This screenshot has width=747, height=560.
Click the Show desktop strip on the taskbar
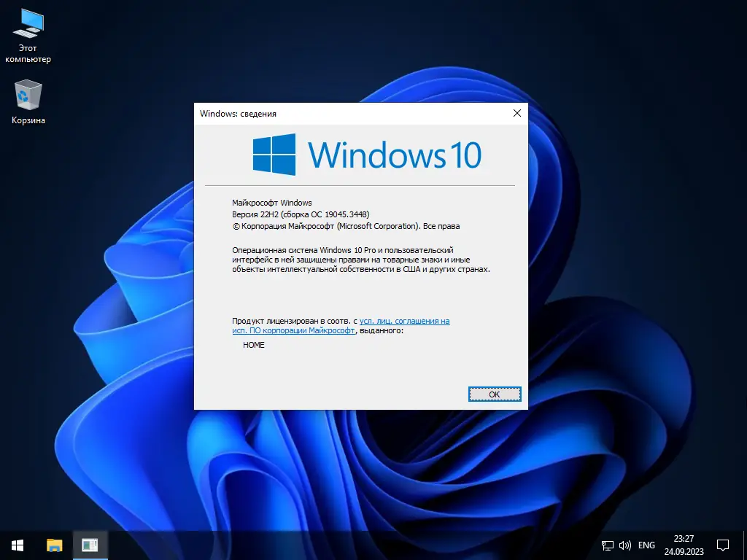(745, 545)
